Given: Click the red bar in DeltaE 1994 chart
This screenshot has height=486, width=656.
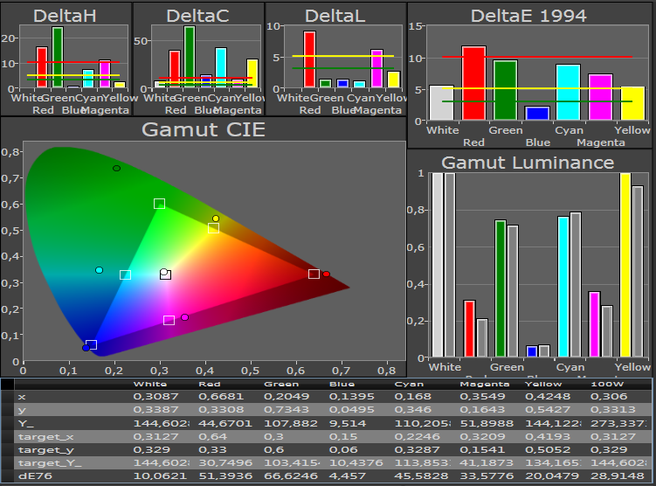Looking at the screenshot, I should point(474,83).
